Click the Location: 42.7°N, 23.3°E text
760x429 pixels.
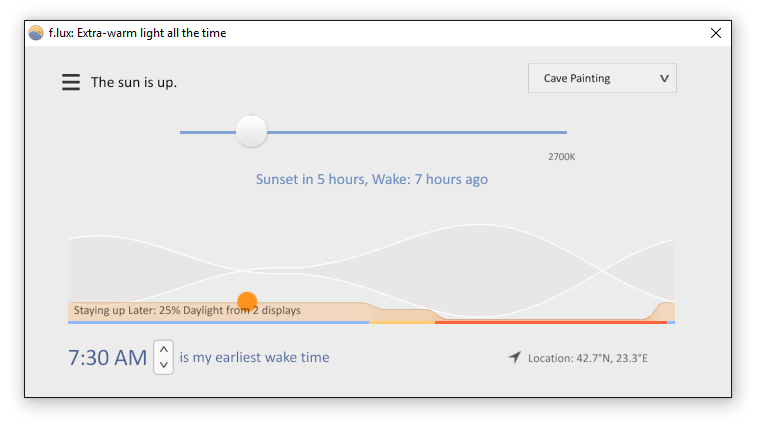coord(587,358)
